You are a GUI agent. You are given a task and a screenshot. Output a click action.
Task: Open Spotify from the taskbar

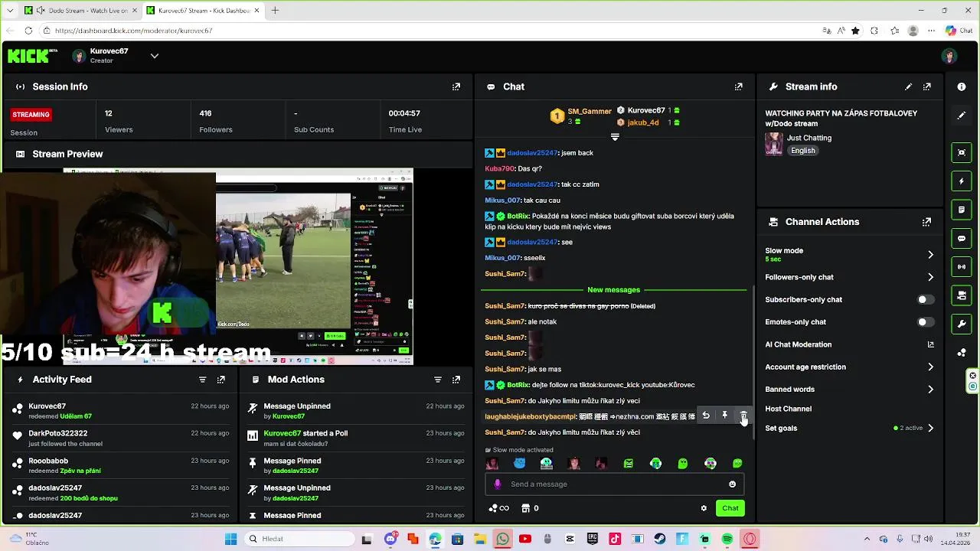(x=727, y=539)
